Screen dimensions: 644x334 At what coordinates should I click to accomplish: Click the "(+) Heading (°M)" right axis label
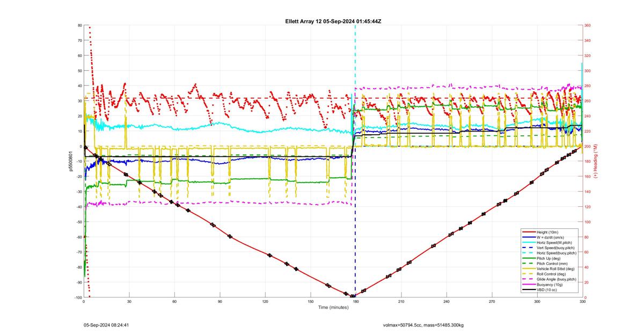pyautogui.click(x=595, y=161)
